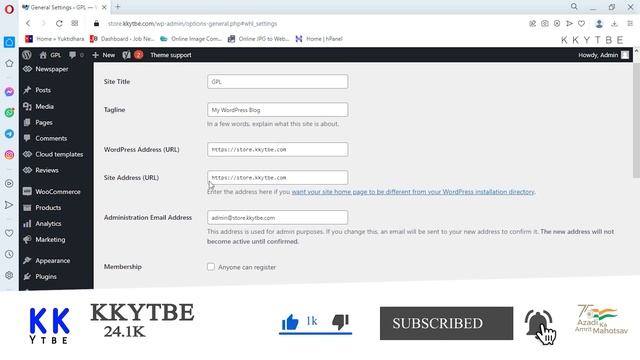Open Yoast SEO notifications icon
Screen dimensions: 640x360
(x=132, y=55)
